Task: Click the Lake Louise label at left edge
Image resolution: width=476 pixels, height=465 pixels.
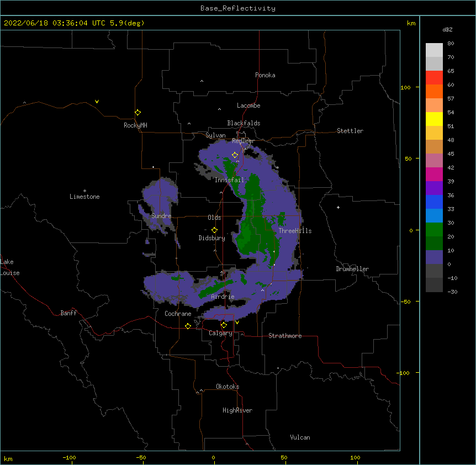Action: (x=10, y=267)
